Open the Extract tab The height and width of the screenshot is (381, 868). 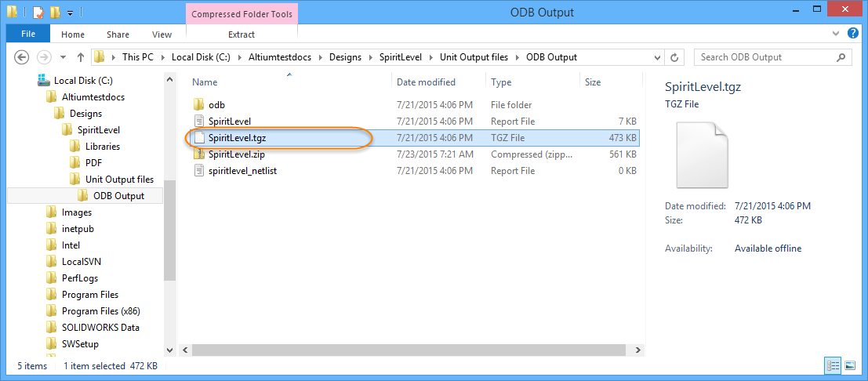[241, 34]
